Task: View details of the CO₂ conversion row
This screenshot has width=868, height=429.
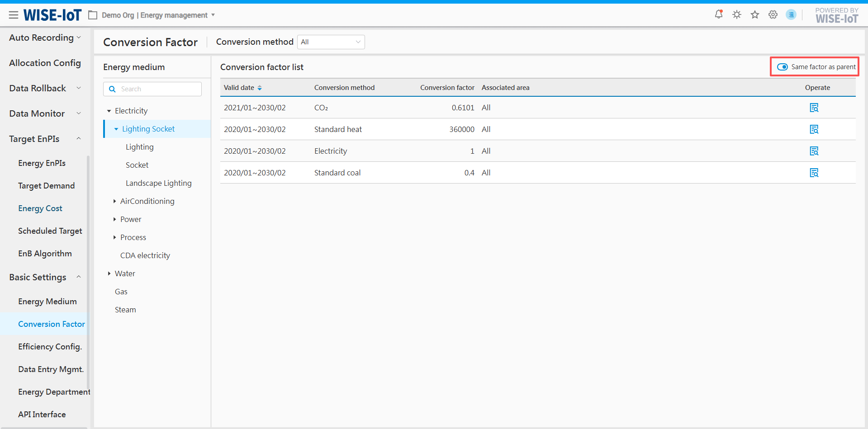Action: (814, 108)
